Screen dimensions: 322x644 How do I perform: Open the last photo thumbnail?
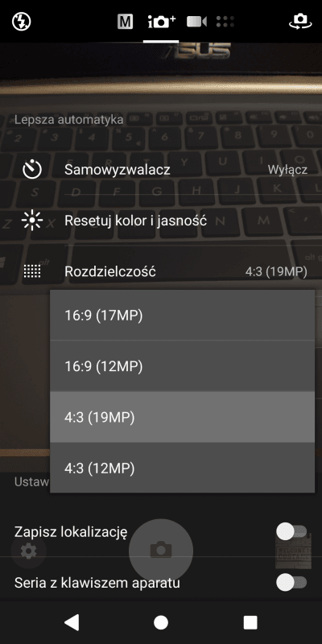click(293, 551)
